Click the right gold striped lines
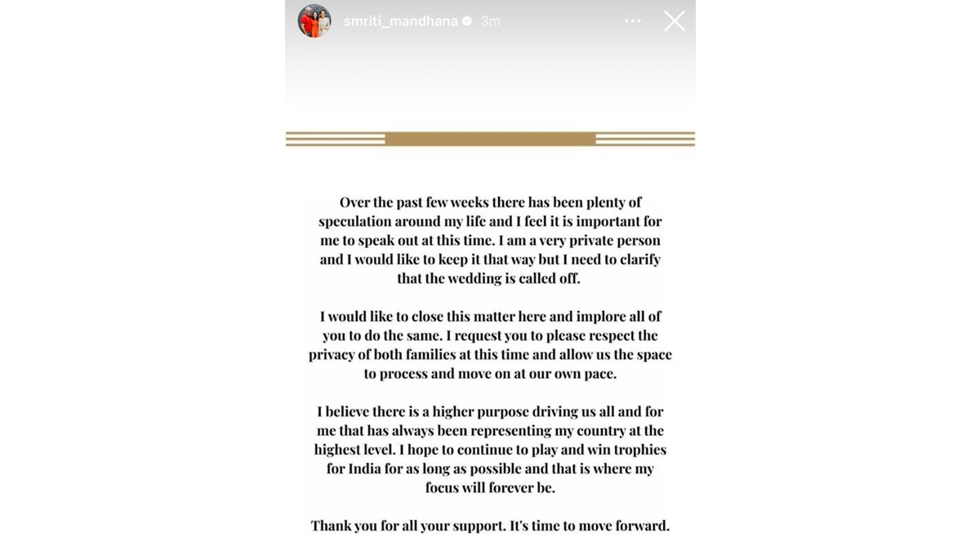 (x=645, y=139)
